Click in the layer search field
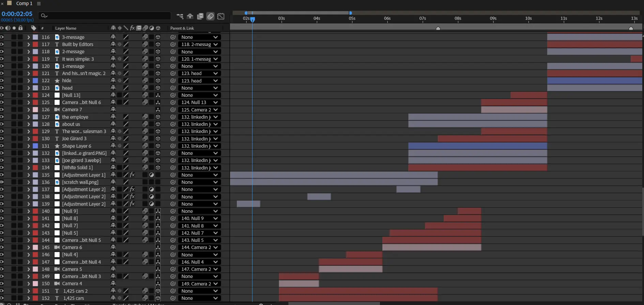 [x=106, y=16]
